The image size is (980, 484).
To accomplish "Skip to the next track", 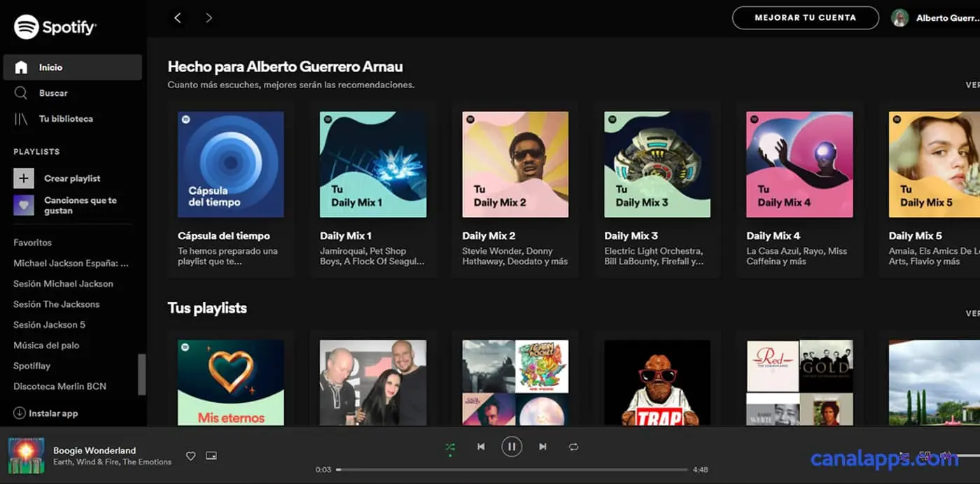I will point(542,446).
